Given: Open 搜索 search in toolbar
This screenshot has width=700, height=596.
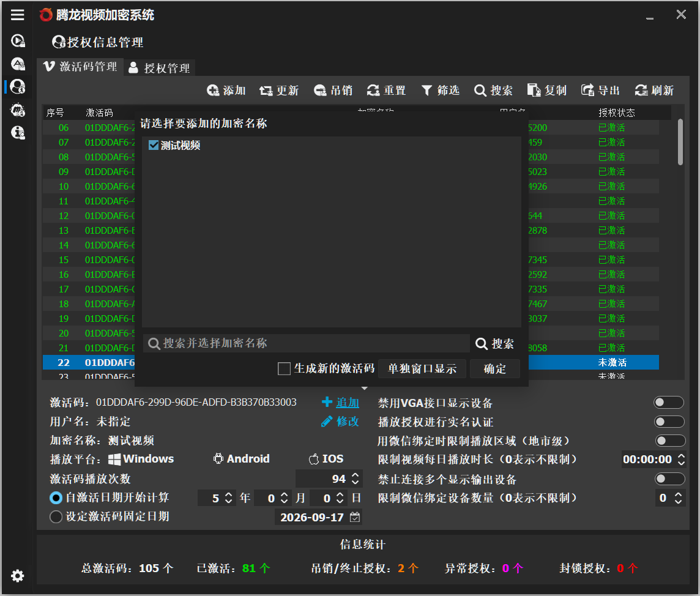Looking at the screenshot, I should tap(493, 91).
